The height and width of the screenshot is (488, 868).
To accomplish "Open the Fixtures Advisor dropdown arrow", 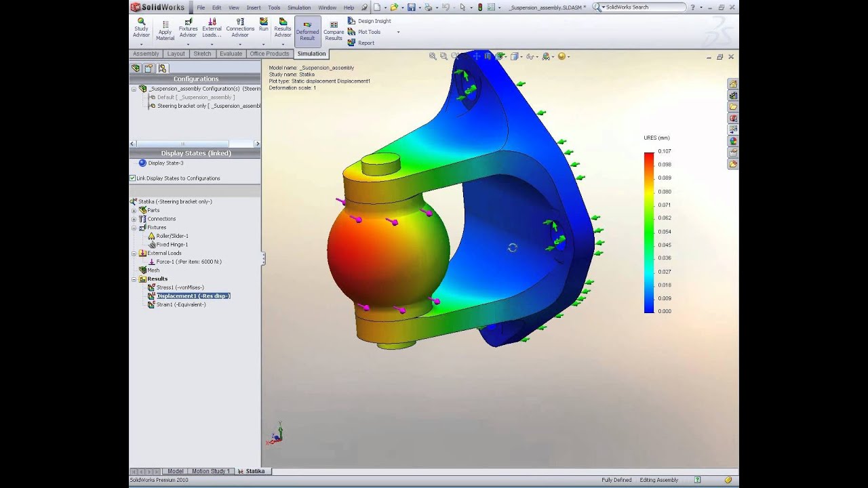I will [x=188, y=44].
